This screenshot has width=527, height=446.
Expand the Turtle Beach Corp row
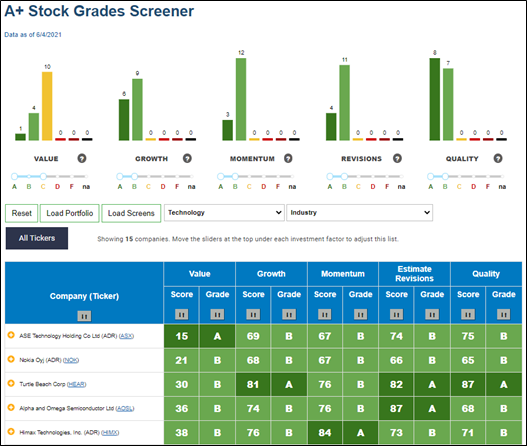(x=11, y=383)
